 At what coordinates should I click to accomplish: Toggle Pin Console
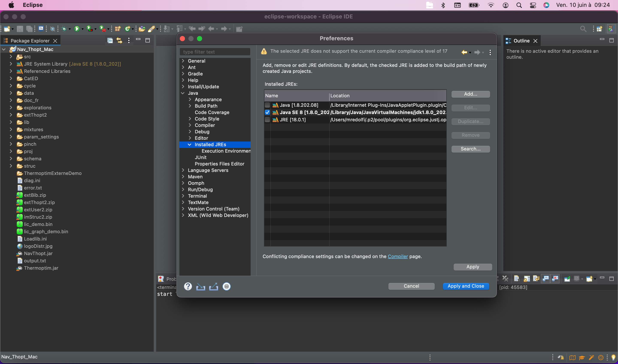tap(567, 278)
